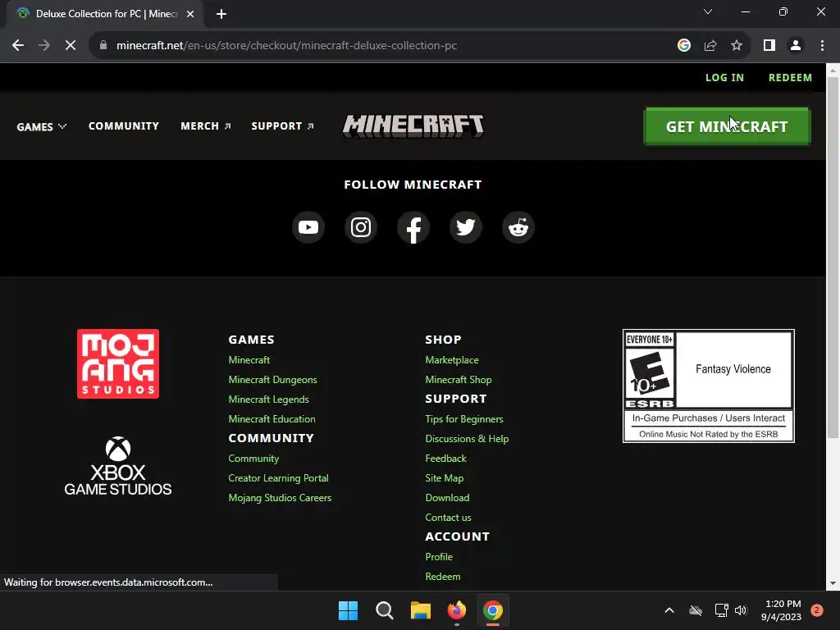This screenshot has height=630, width=840.
Task: Expand the Games dropdown menu
Action: 41,126
